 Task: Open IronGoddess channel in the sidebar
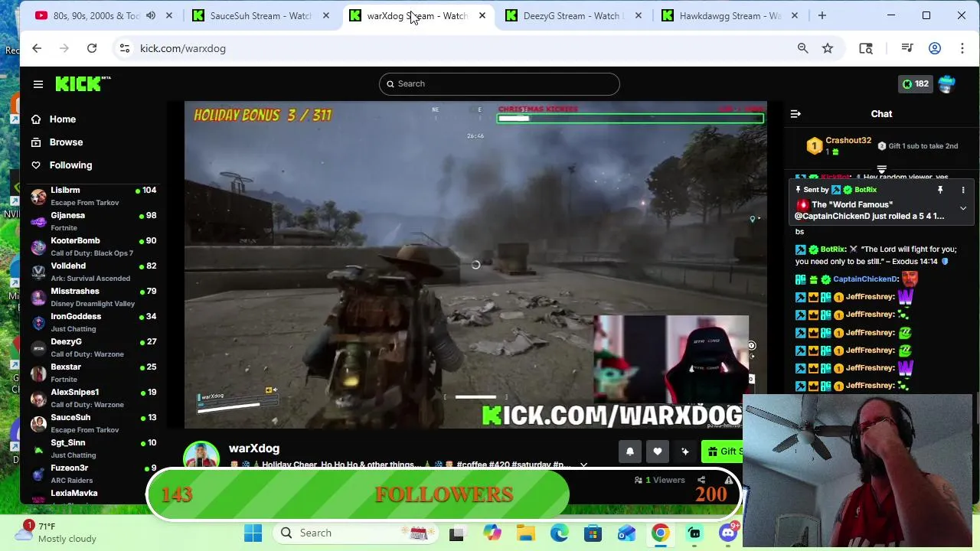(93, 322)
